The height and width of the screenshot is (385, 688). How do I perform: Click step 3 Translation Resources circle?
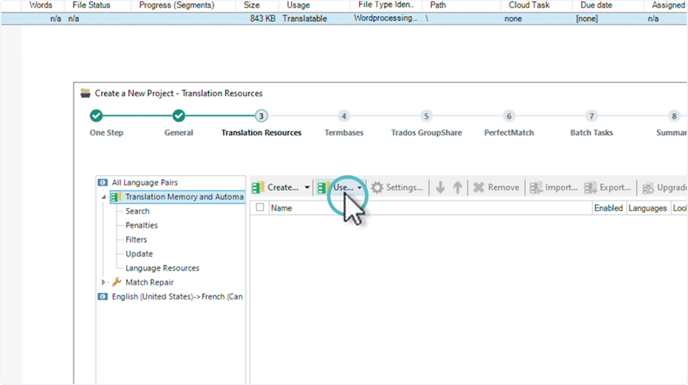(261, 116)
